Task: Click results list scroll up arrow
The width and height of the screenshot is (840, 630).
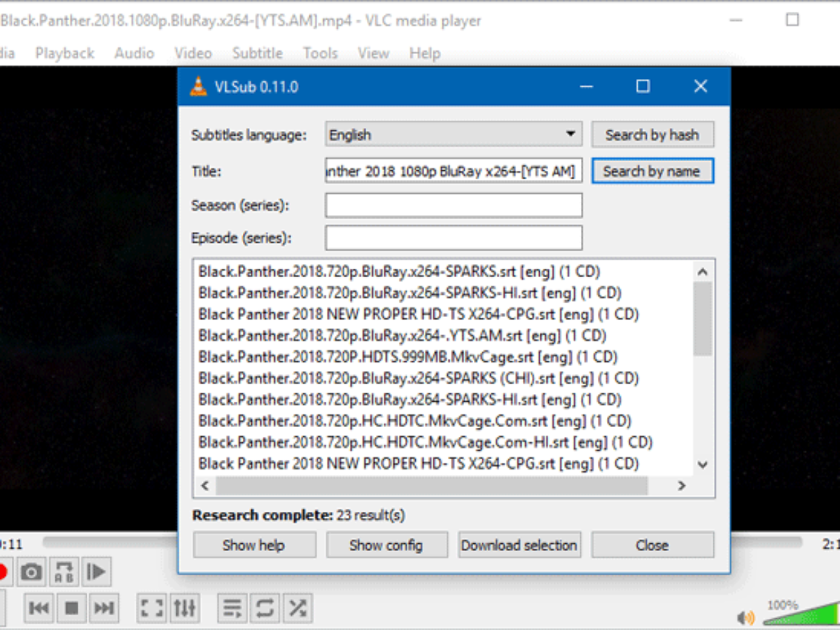Action: point(703,272)
